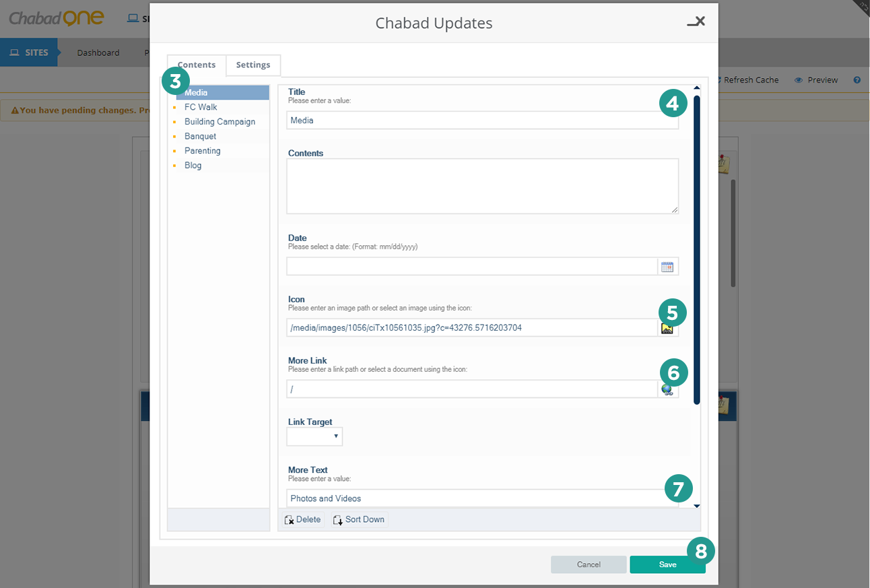Select Building Campaign list item
Screen dimensions: 870x588
tap(219, 122)
